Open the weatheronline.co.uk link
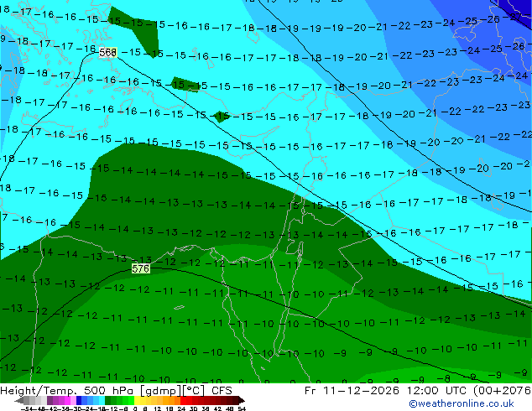Screen dimensions: 532x411 click(x=462, y=403)
